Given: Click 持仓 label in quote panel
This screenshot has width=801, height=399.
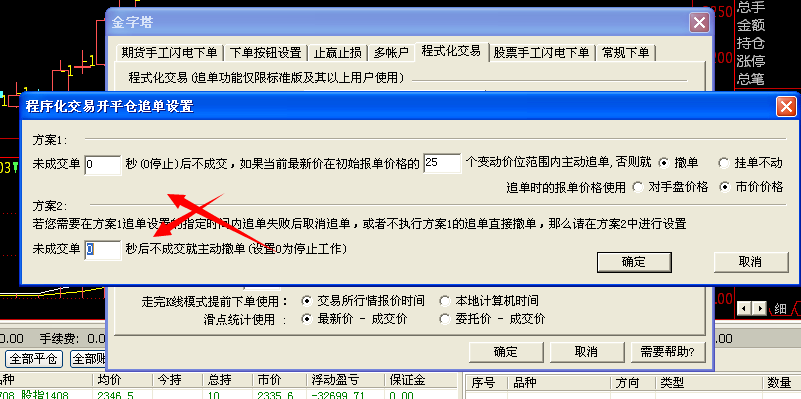Looking at the screenshot, I should click(x=750, y=44).
